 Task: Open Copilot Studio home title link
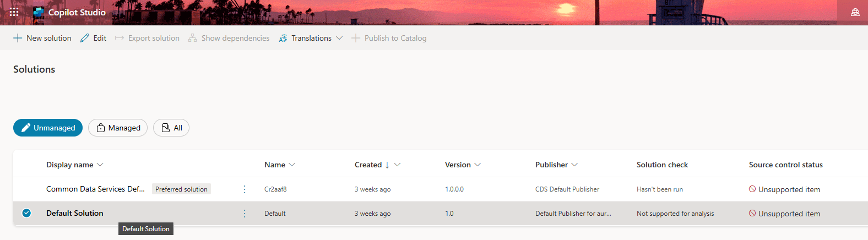(x=77, y=12)
